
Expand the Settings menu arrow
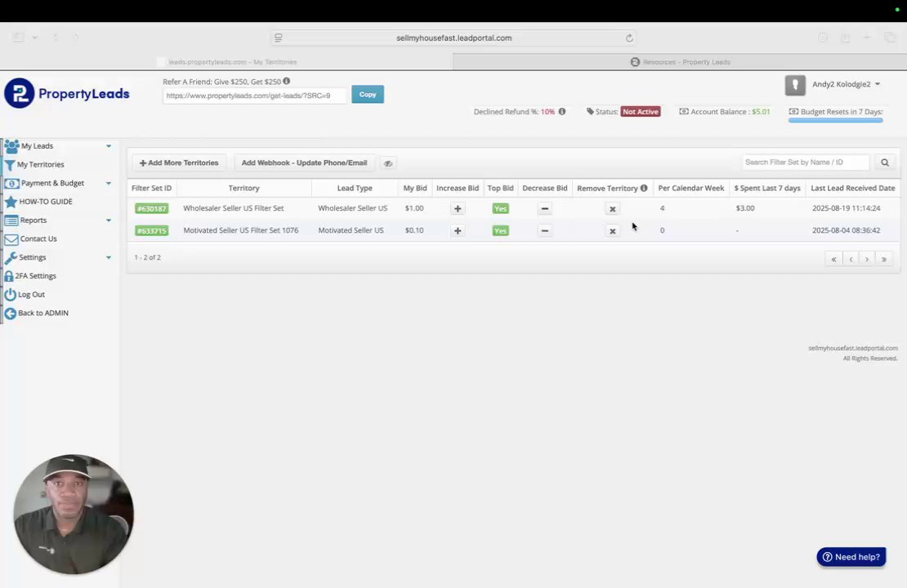point(108,257)
